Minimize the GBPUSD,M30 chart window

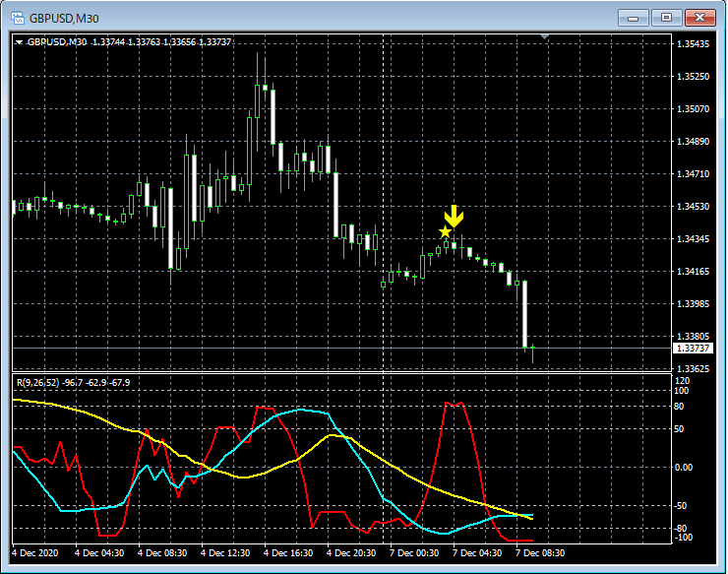635,18
